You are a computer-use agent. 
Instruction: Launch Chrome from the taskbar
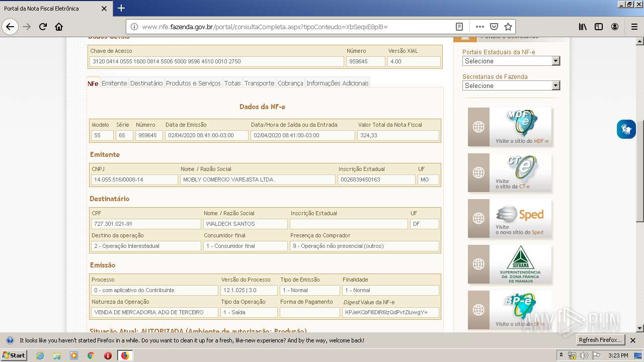pos(91,355)
